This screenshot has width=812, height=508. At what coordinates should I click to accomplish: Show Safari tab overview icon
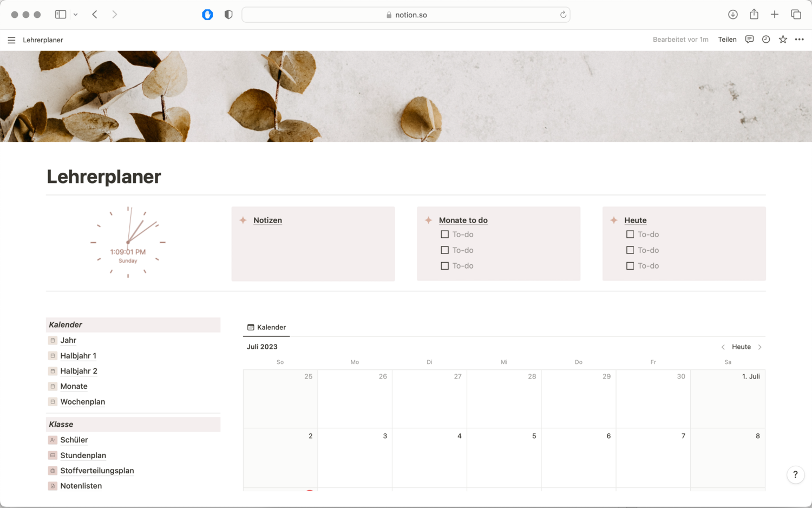pos(796,15)
